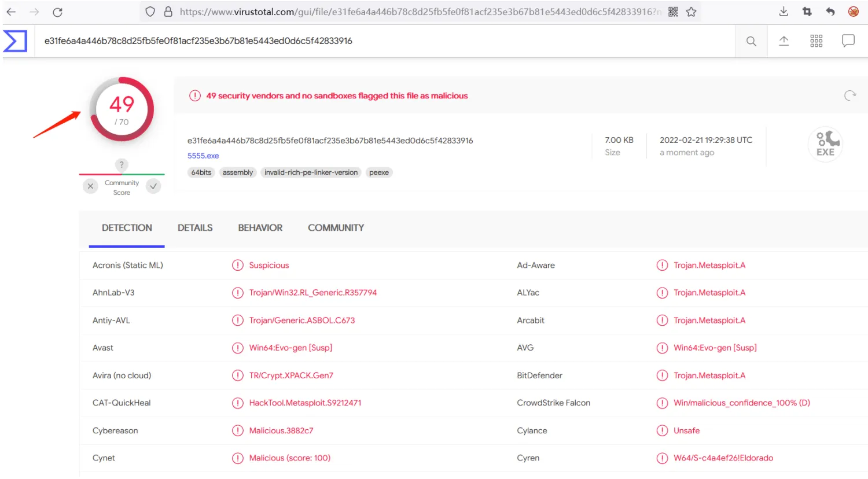Go back with the browser back arrow
This screenshot has height=479, width=868.
11,12
